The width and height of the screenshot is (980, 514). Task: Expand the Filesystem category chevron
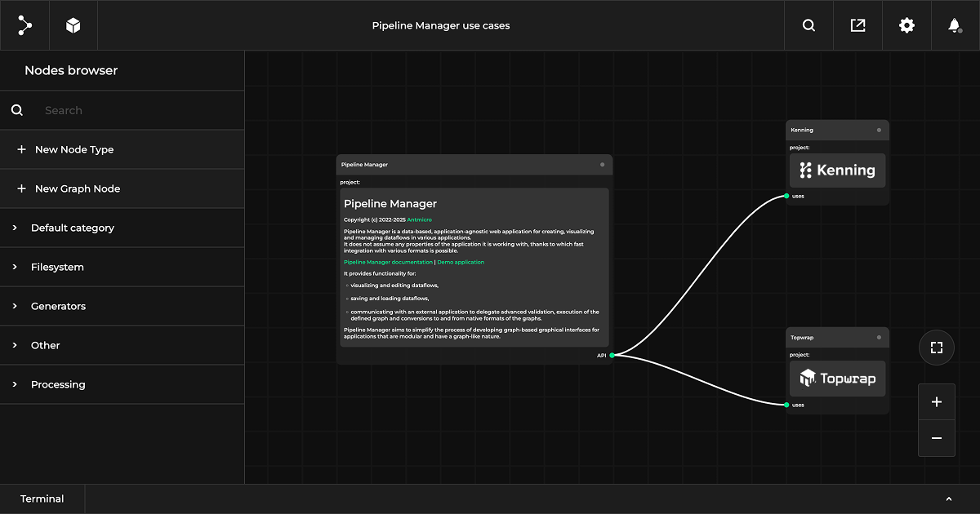(15, 267)
